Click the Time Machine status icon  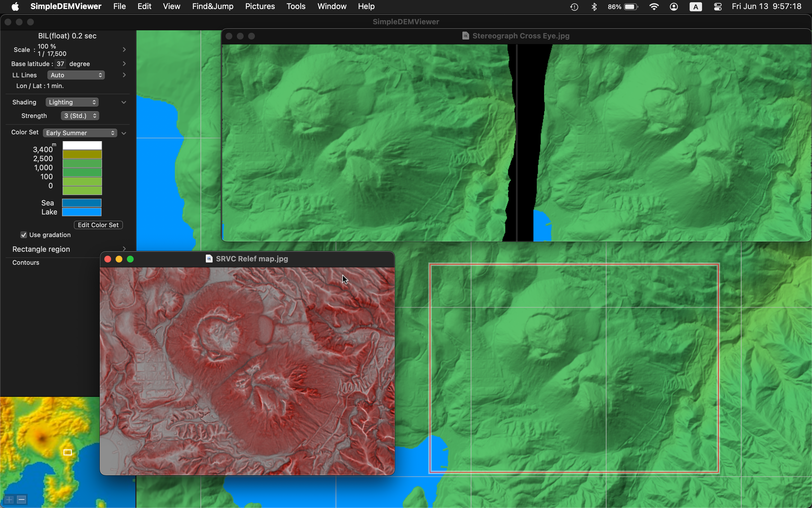(574, 7)
